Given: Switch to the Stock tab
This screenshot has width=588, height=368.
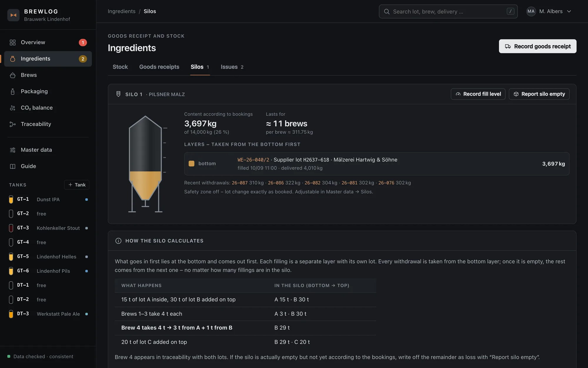Looking at the screenshot, I should pos(120,67).
